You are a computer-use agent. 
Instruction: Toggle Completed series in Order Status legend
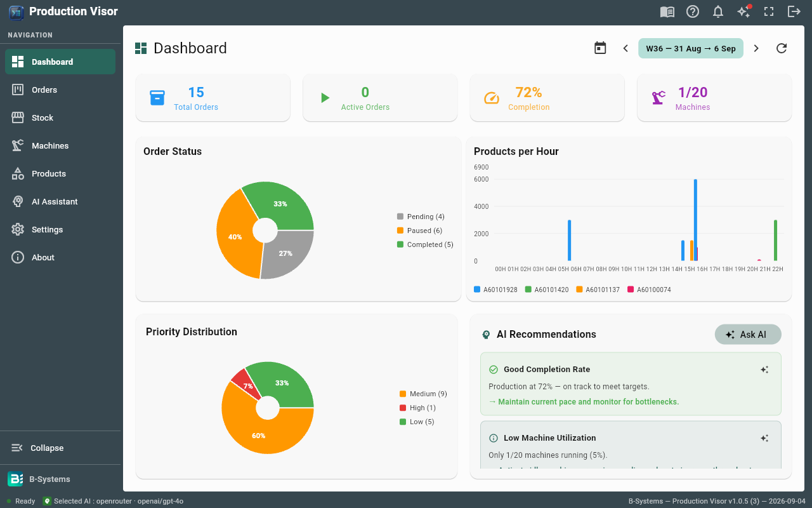tap(425, 244)
